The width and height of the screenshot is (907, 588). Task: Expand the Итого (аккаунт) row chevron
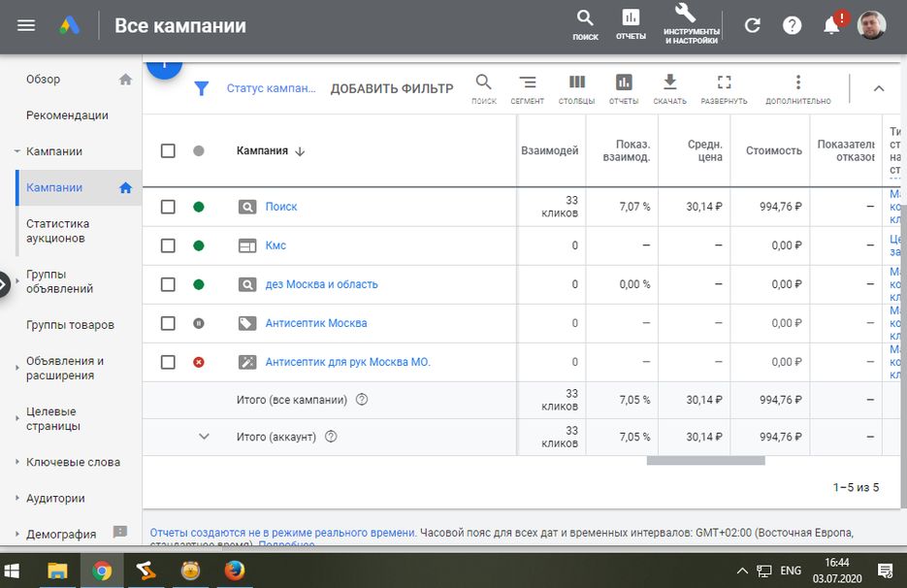204,437
